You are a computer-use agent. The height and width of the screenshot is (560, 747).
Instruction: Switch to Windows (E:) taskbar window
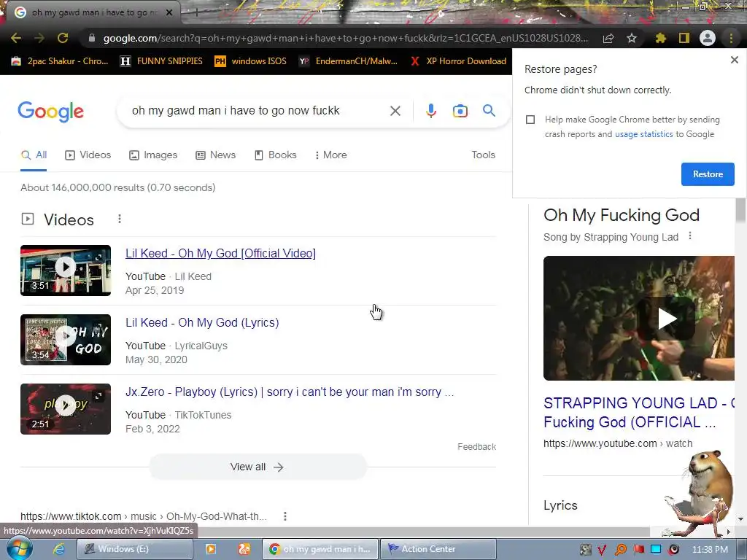[134, 549]
